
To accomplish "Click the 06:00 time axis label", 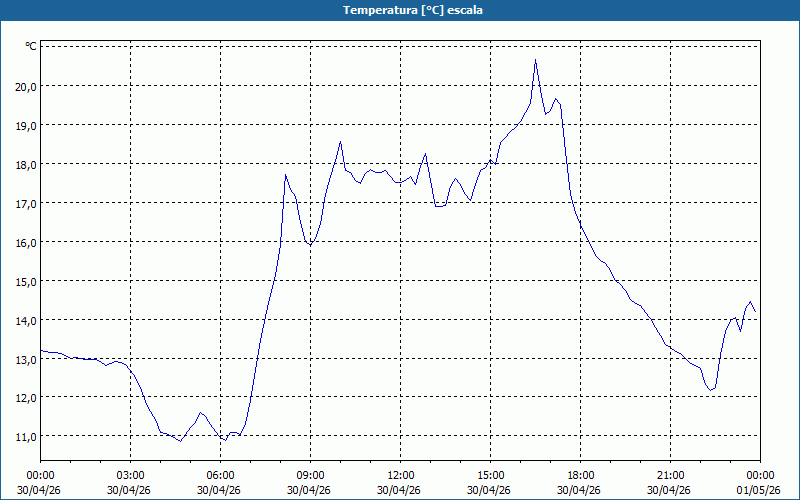I will point(220,476).
